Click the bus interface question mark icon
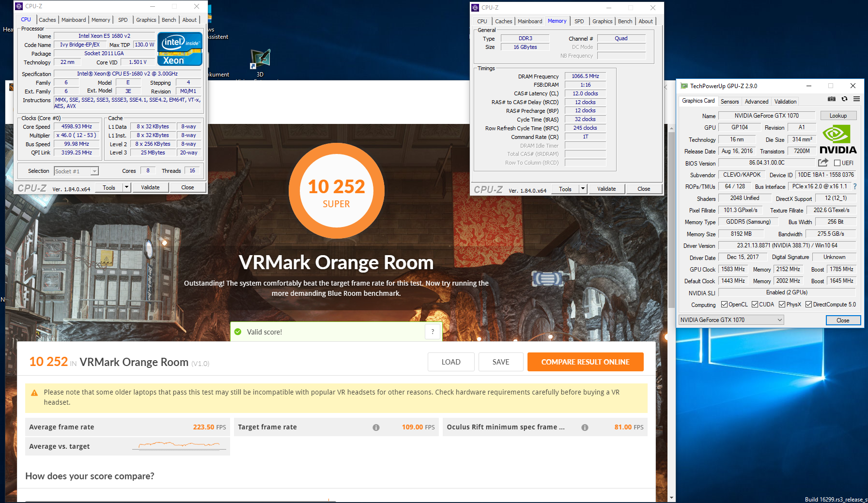The image size is (868, 503). [854, 186]
